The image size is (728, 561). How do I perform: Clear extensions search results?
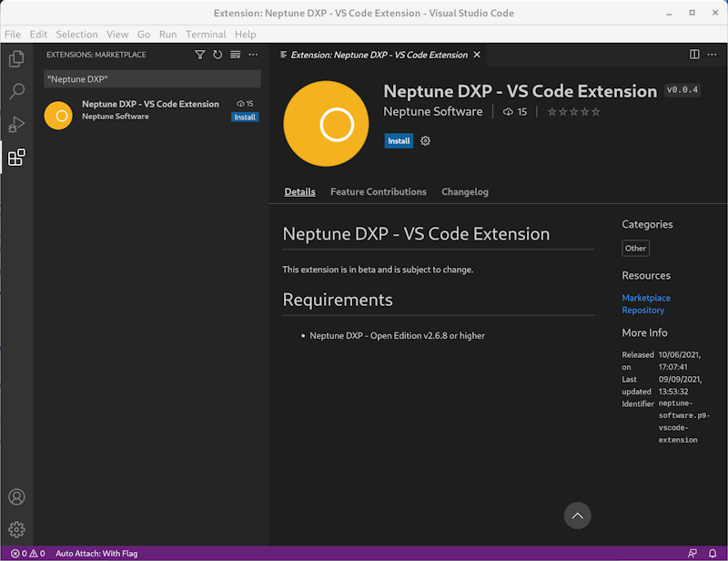click(x=236, y=55)
